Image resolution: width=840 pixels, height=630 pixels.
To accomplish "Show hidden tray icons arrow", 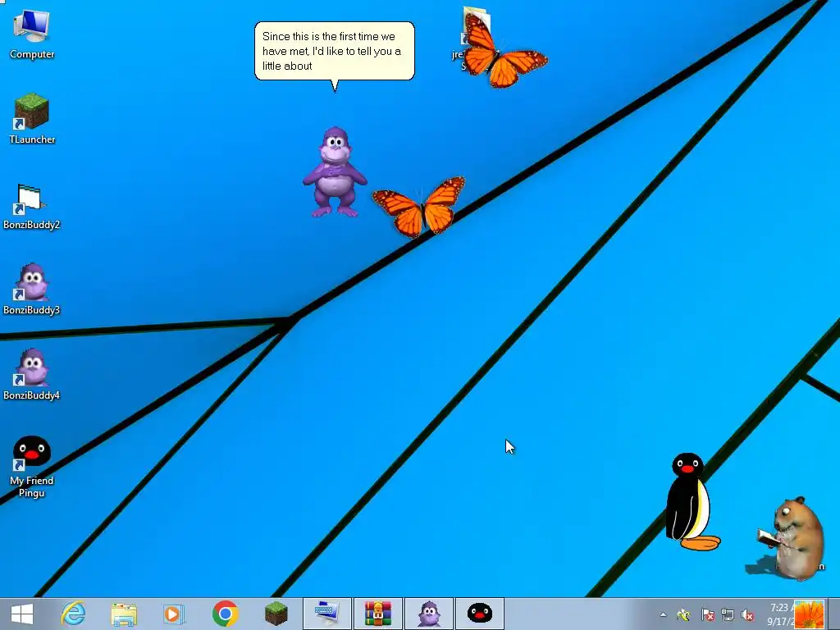I will pyautogui.click(x=663, y=614).
